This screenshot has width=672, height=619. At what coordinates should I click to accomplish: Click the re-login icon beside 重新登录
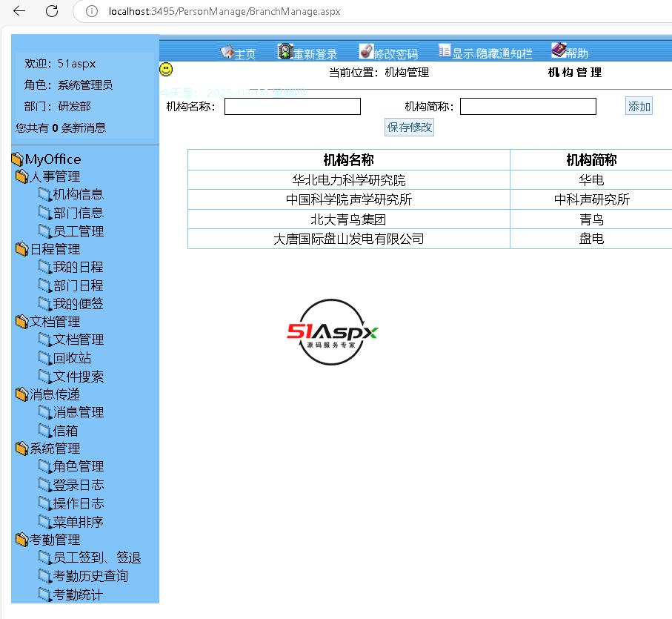(285, 52)
